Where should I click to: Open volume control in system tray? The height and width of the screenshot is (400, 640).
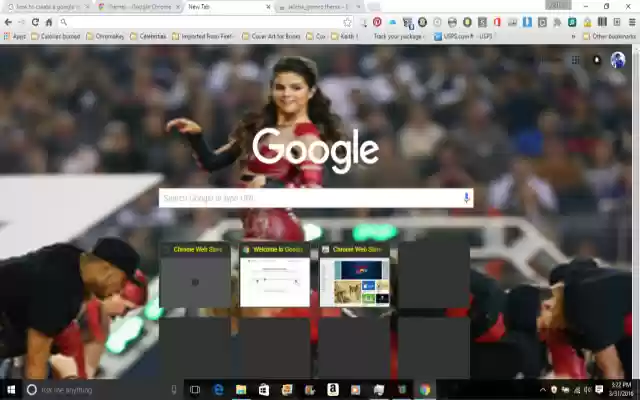tap(588, 390)
